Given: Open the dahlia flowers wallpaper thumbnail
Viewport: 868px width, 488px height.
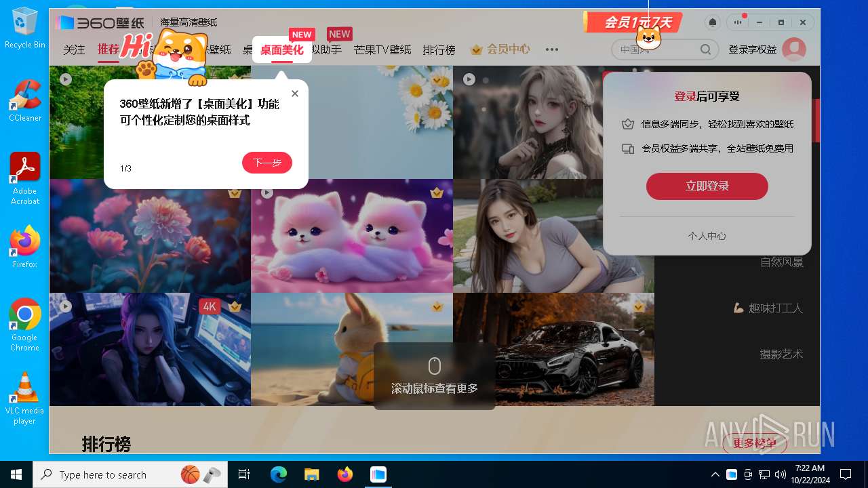Looking at the screenshot, I should click(150, 237).
